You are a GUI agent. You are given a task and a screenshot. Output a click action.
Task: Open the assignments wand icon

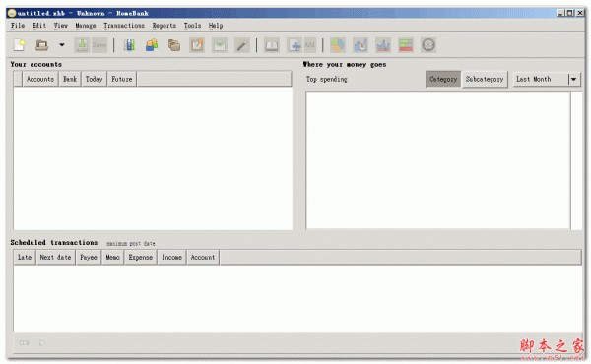[242, 45]
